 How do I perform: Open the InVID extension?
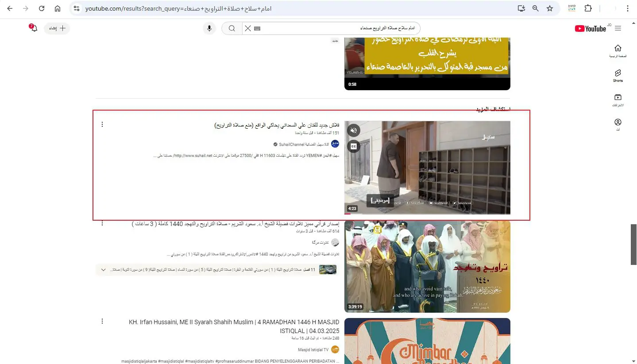(x=571, y=8)
